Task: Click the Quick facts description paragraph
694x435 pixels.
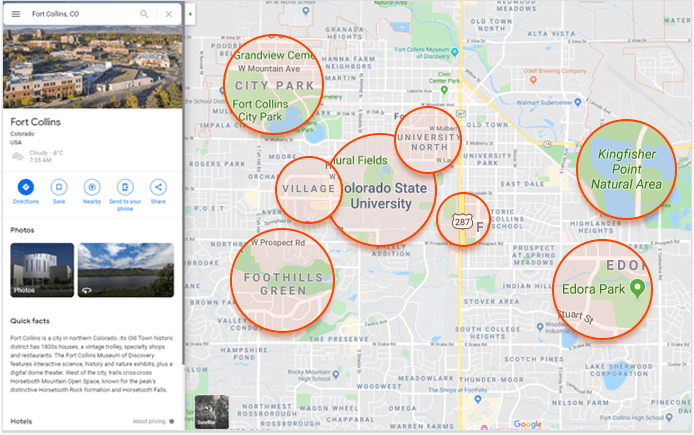Action: click(x=92, y=364)
